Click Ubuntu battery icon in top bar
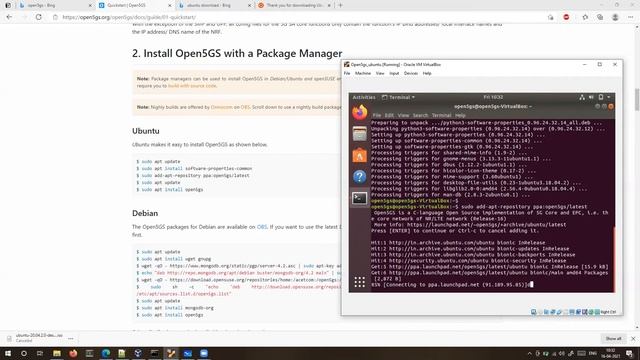The image size is (640, 360). [x=600, y=97]
